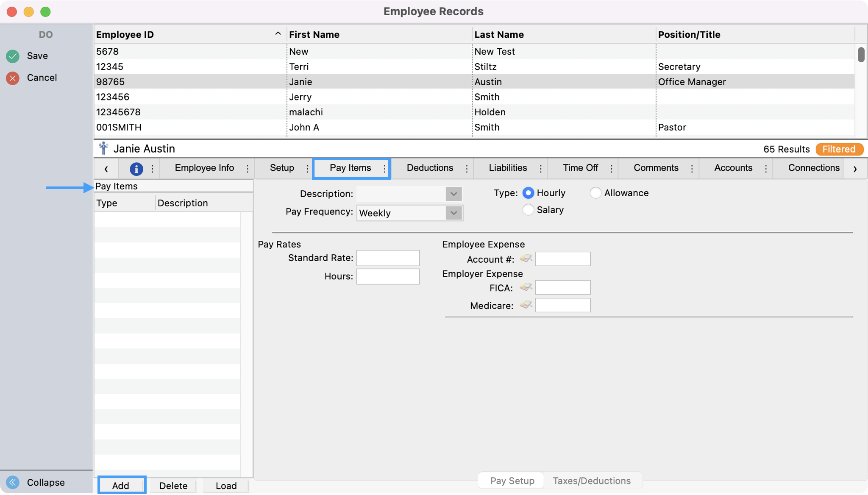The width and height of the screenshot is (868, 495).
Task: Click the Add button under Pay Items
Action: coord(121,486)
